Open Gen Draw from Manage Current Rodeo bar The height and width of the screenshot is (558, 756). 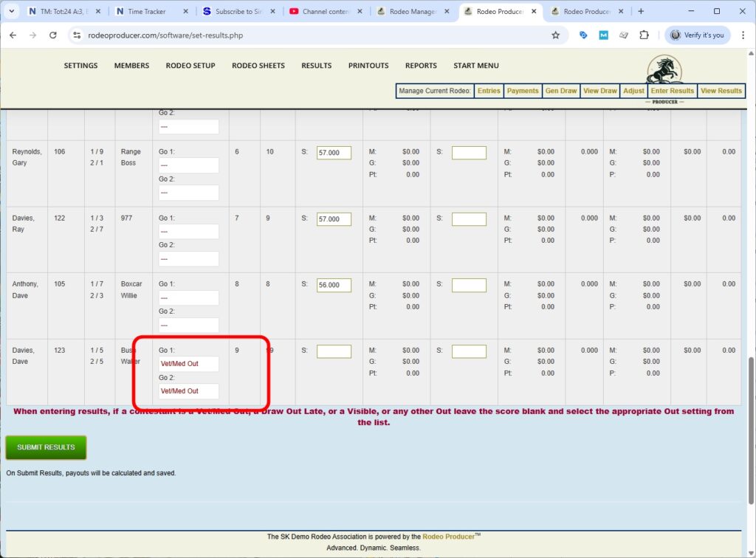point(561,91)
